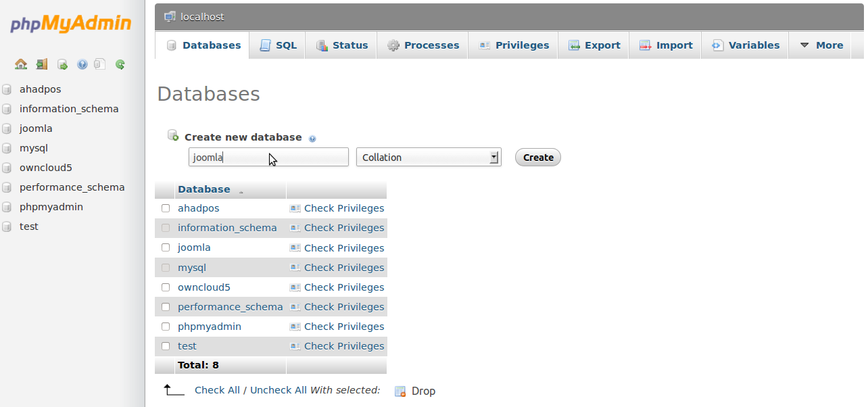Click Check Privileges link for phpmyadmin
Image resolution: width=868 pixels, height=407 pixels.
tap(343, 327)
